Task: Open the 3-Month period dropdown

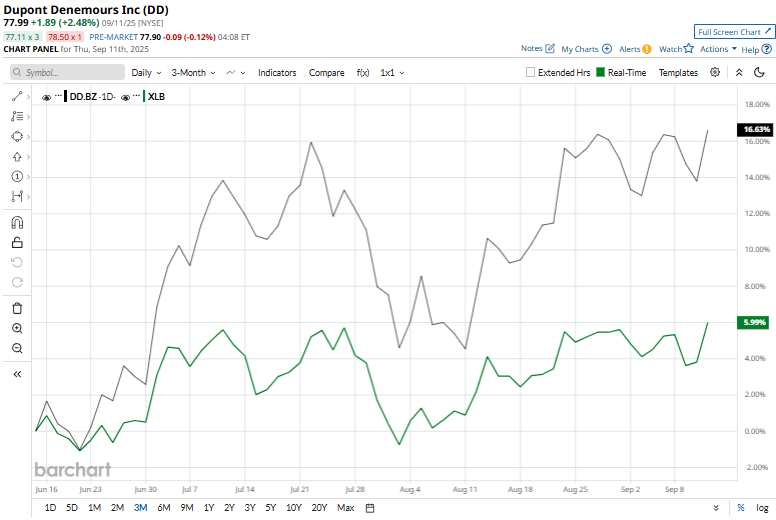Action: (194, 72)
